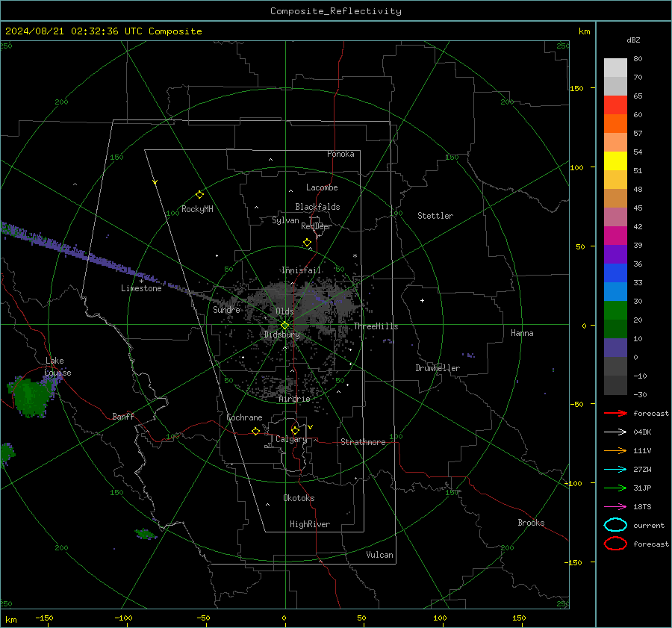Click the red 'forecast' ellipse icon
The image size is (672, 628).
[615, 544]
